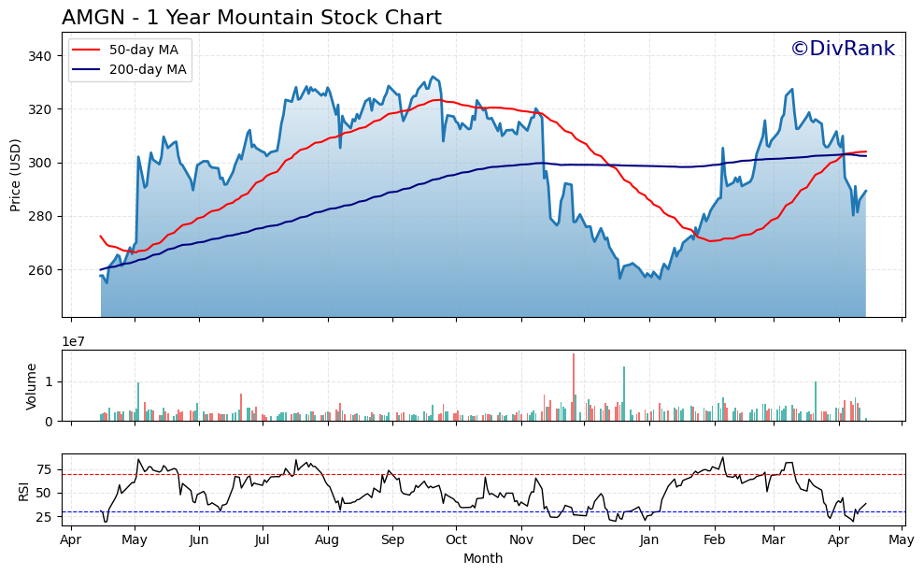Click the 320 price tick label
This screenshot has width=924, height=575.
(x=39, y=109)
